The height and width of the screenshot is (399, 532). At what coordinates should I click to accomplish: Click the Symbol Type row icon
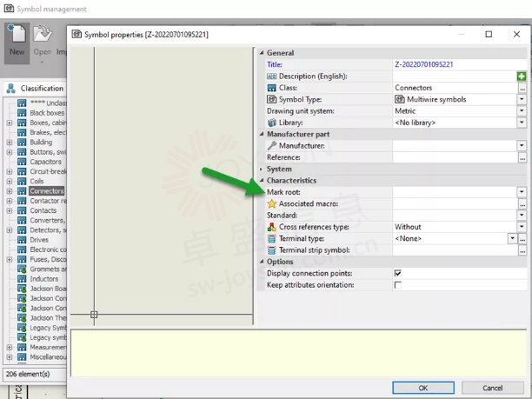[x=271, y=99]
